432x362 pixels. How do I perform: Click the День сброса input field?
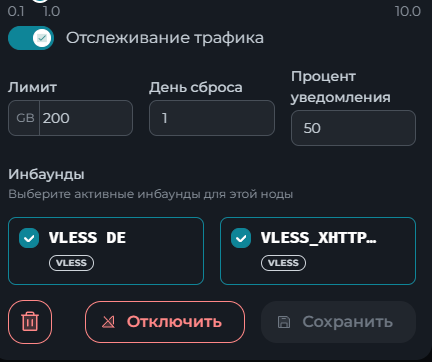click(x=212, y=118)
